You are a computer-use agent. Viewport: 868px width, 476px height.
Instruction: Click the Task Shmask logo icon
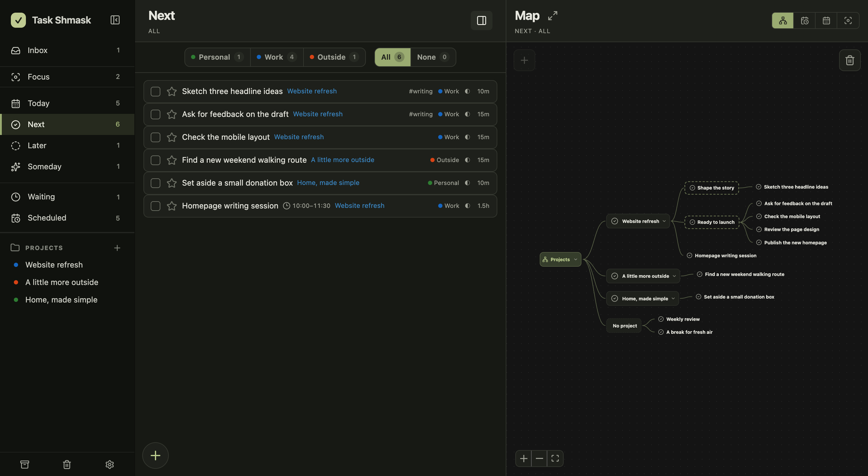18,20
